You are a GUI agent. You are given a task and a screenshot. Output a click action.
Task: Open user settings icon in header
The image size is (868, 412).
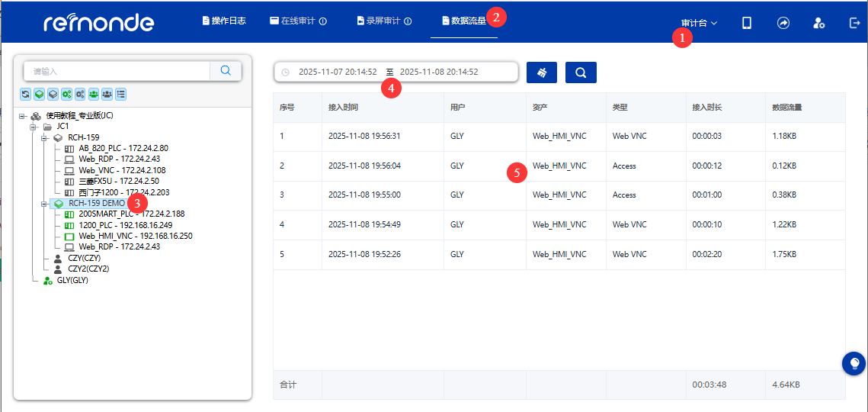pos(819,23)
